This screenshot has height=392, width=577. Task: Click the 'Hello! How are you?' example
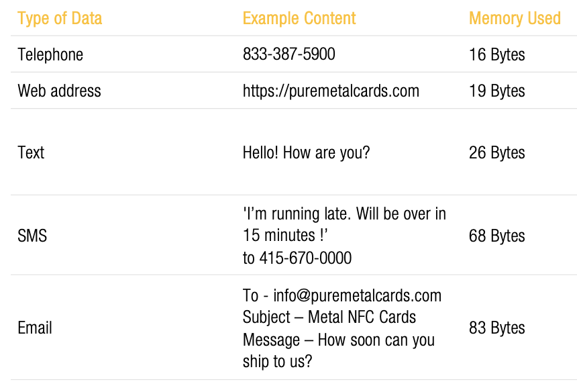click(306, 153)
